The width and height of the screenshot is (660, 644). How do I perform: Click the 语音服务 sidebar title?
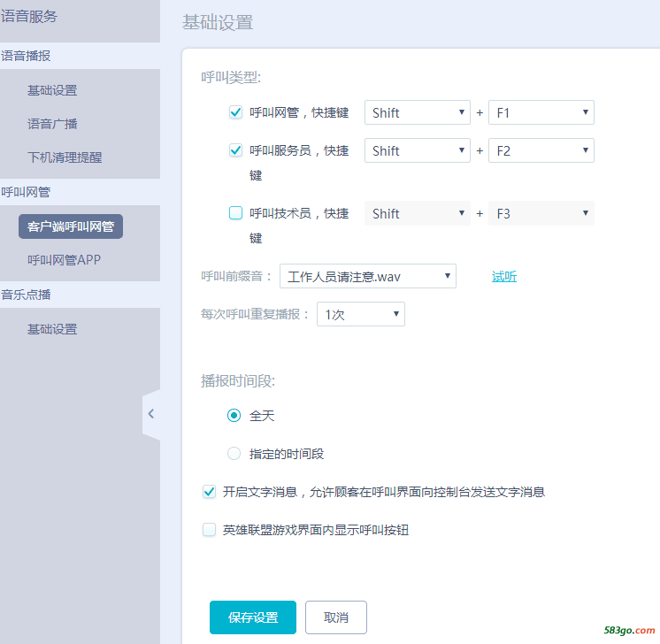click(x=29, y=17)
